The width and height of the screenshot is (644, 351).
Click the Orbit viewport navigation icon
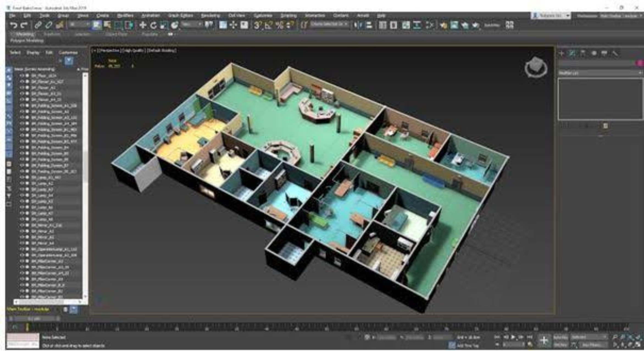[x=630, y=344]
